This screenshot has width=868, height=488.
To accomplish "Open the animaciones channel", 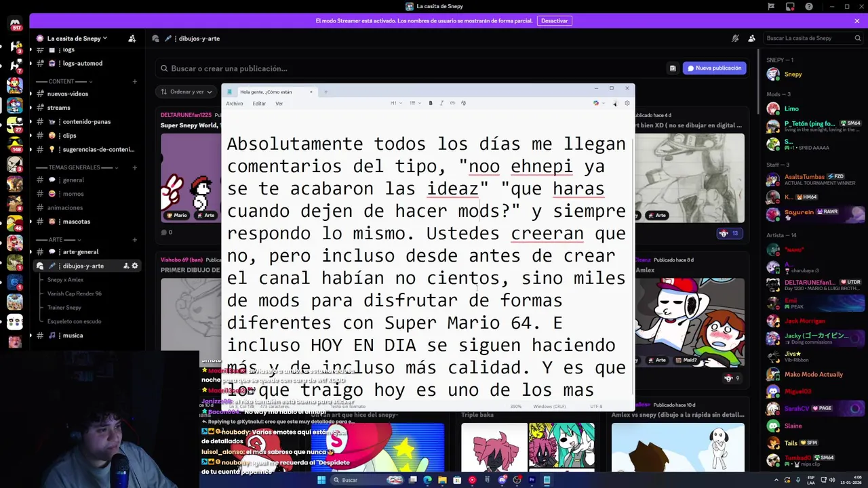I will tap(87, 208).
